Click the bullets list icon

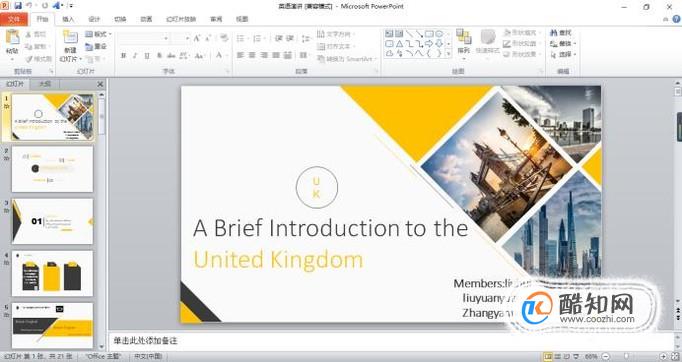(x=241, y=39)
